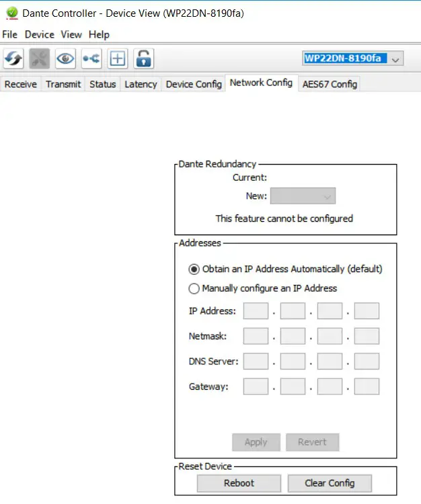Click the fourth Netmask octet field
421x504 pixels.
[x=367, y=336]
